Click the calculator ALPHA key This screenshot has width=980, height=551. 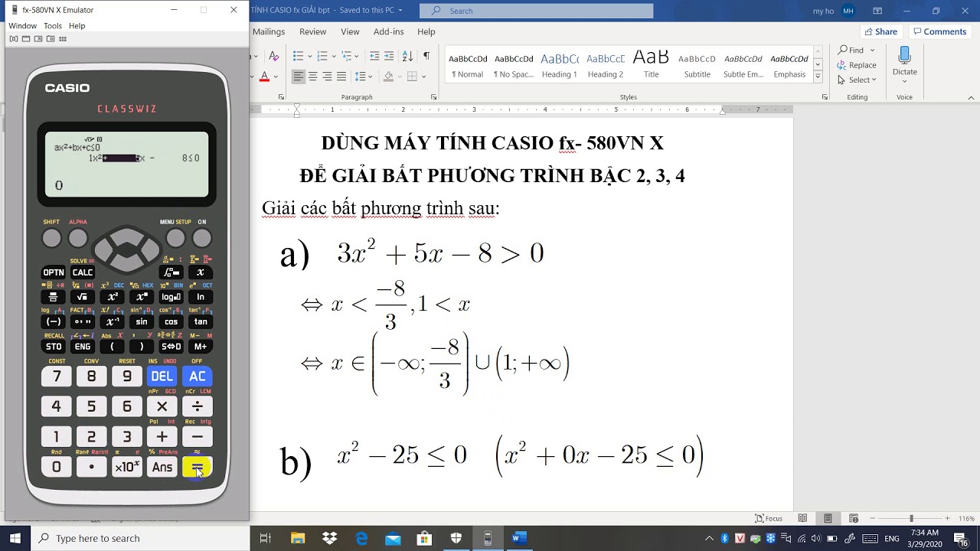78,239
